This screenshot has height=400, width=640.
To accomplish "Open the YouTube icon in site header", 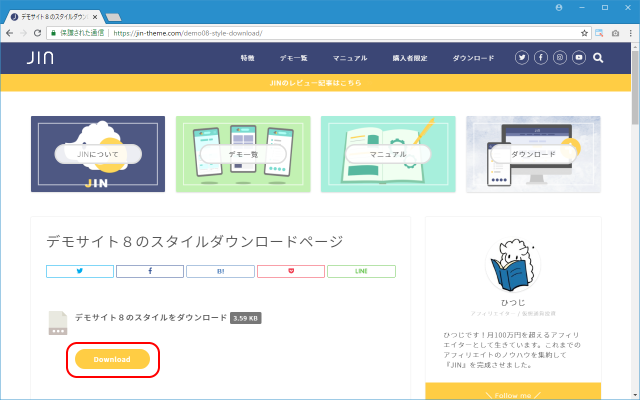I will 579,58.
